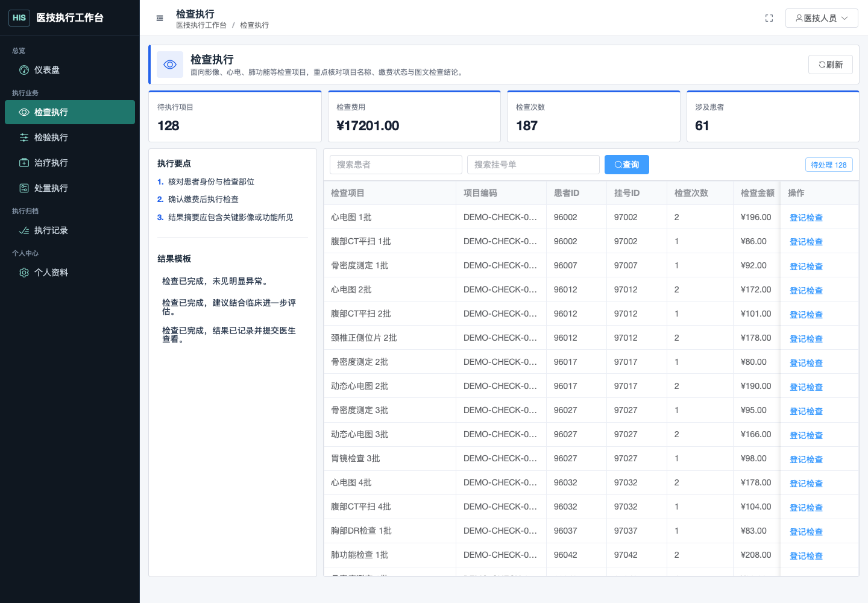Click the 刷新 refresh button
868x603 pixels.
(831, 65)
